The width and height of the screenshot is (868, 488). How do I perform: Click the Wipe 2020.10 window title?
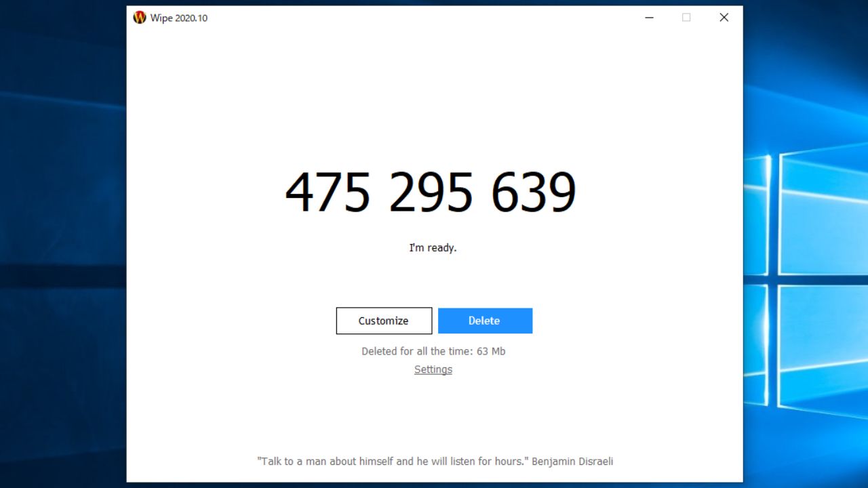tap(179, 18)
